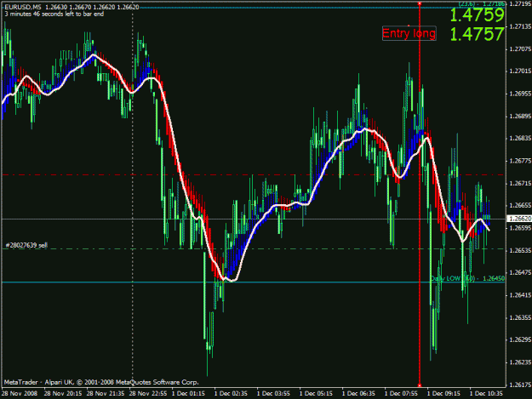Click the '28 Nov 21:35' time axis label
The width and height of the screenshot is (532, 399).
(106, 394)
